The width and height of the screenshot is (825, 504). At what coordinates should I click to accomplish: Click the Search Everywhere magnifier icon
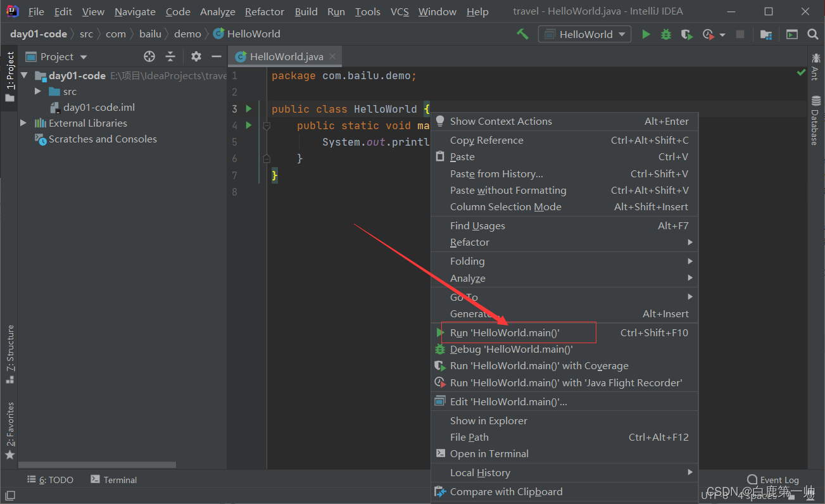[x=813, y=34]
